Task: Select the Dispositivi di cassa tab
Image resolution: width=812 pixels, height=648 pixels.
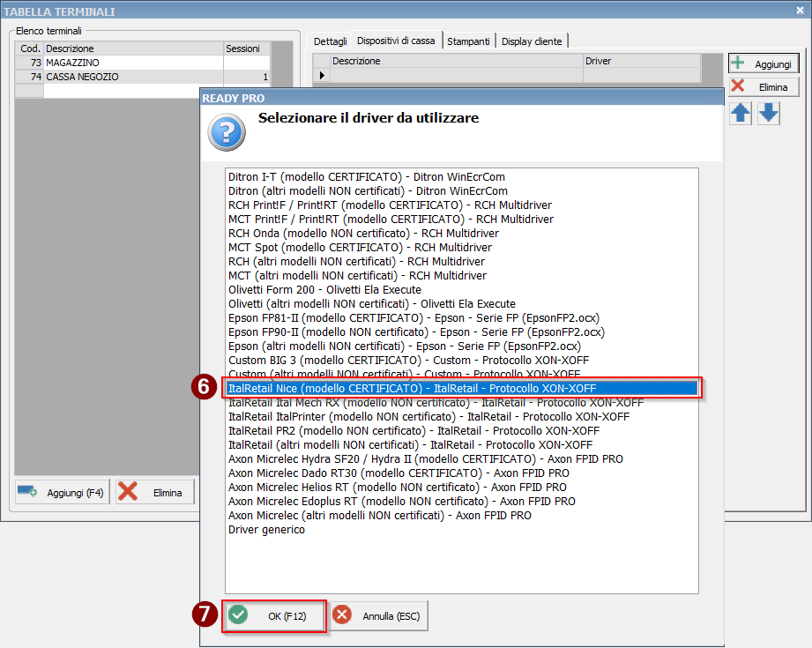Action: [396, 41]
